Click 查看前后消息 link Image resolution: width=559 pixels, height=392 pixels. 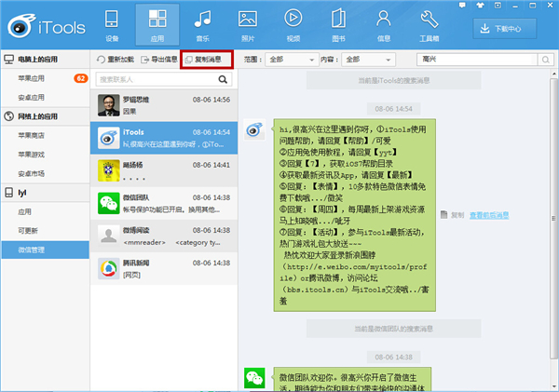pos(489,215)
